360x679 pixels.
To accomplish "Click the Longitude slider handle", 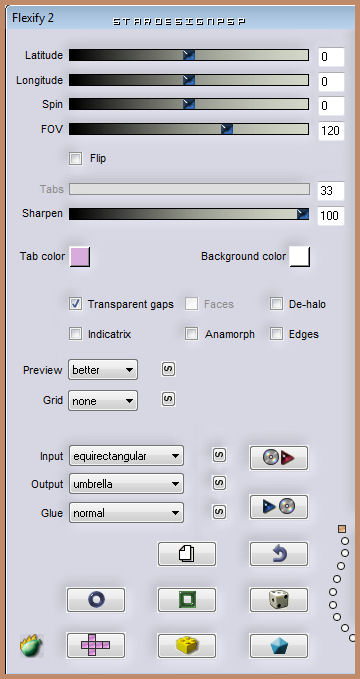I will (188, 80).
